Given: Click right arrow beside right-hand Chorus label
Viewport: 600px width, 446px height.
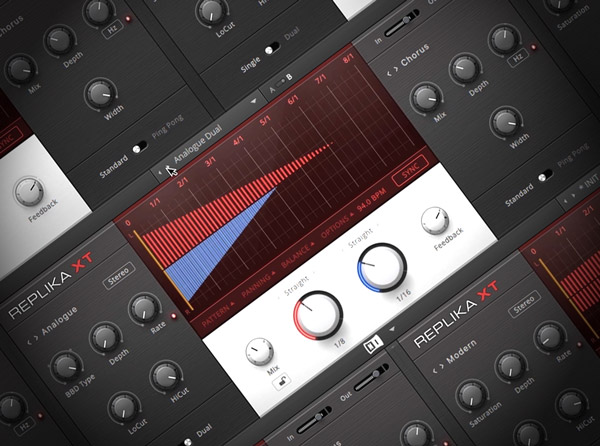Looking at the screenshot, I should 396,69.
